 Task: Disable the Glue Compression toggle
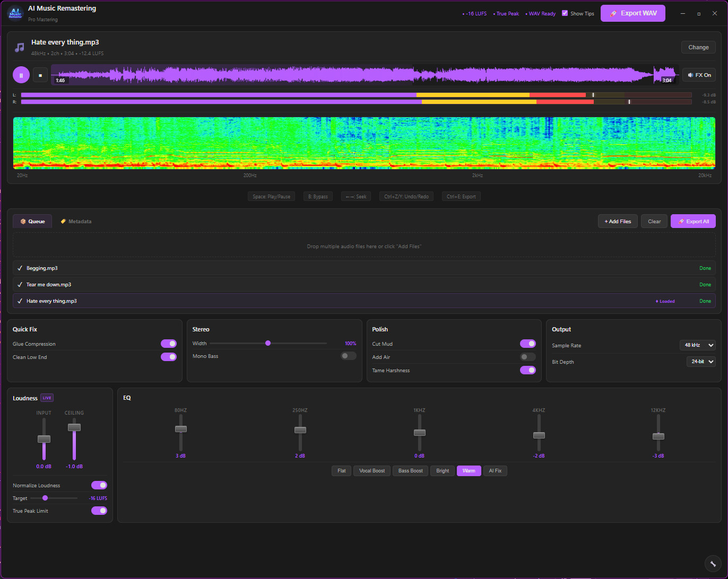(168, 344)
